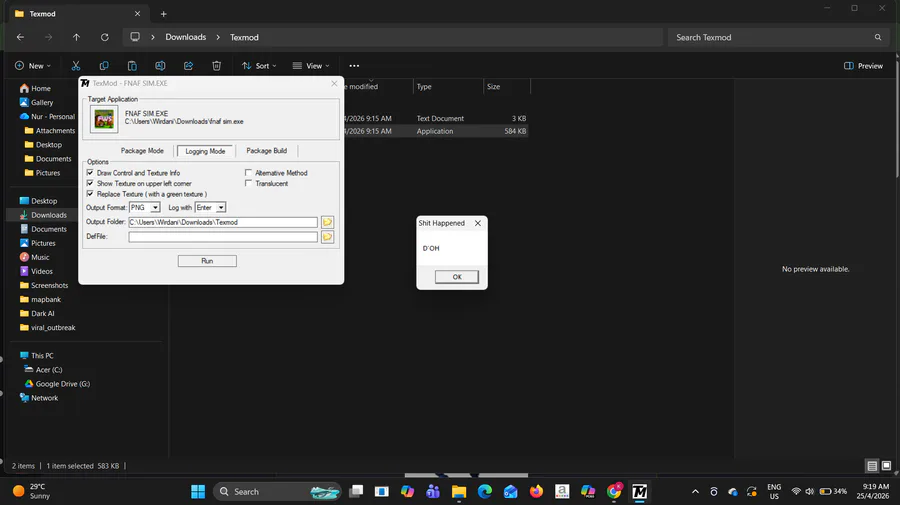This screenshot has height=505, width=900.
Task: Show hidden system tray icons
Action: click(695, 492)
